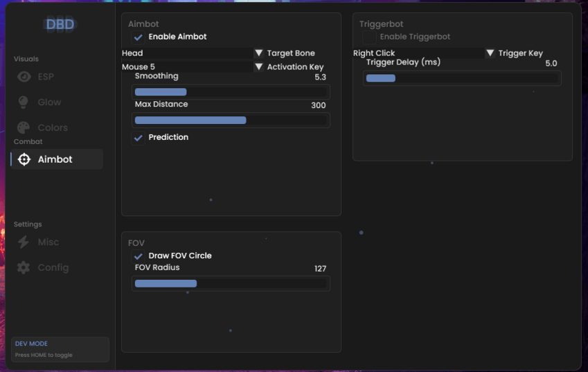Check the Enable Triggerbot box
The height and width of the screenshot is (372, 588).
(x=369, y=37)
